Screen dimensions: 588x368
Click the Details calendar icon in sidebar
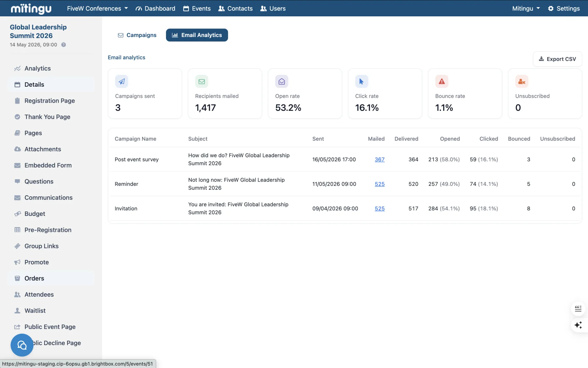pyautogui.click(x=17, y=84)
